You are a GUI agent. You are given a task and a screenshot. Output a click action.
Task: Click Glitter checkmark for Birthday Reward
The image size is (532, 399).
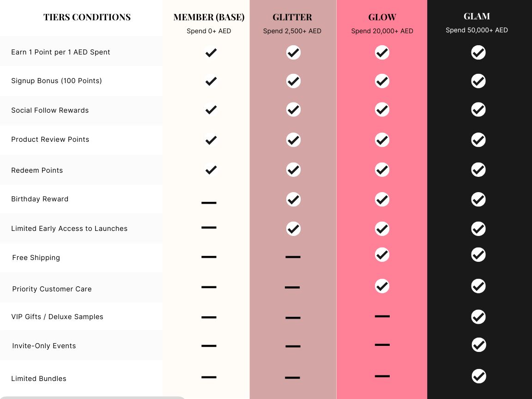point(293,199)
